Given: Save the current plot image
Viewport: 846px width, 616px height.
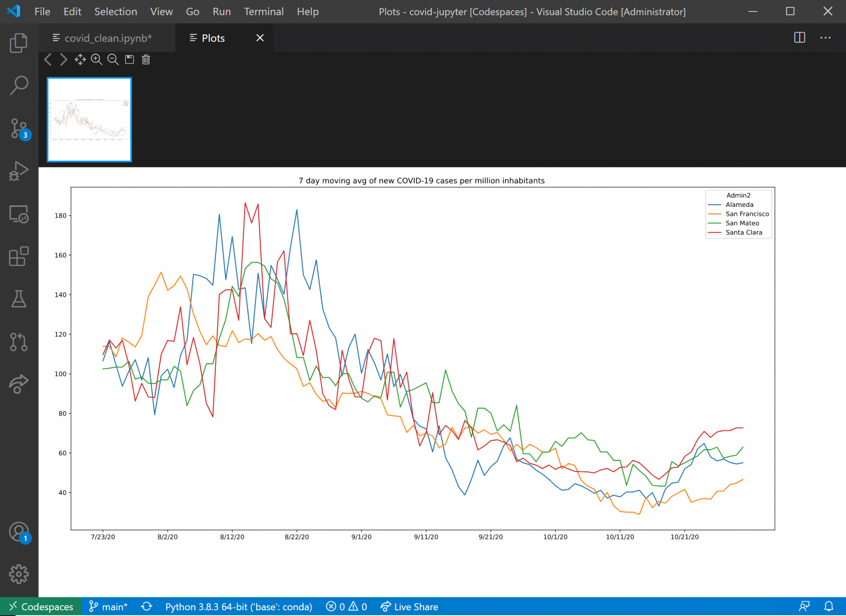Looking at the screenshot, I should click(x=129, y=59).
